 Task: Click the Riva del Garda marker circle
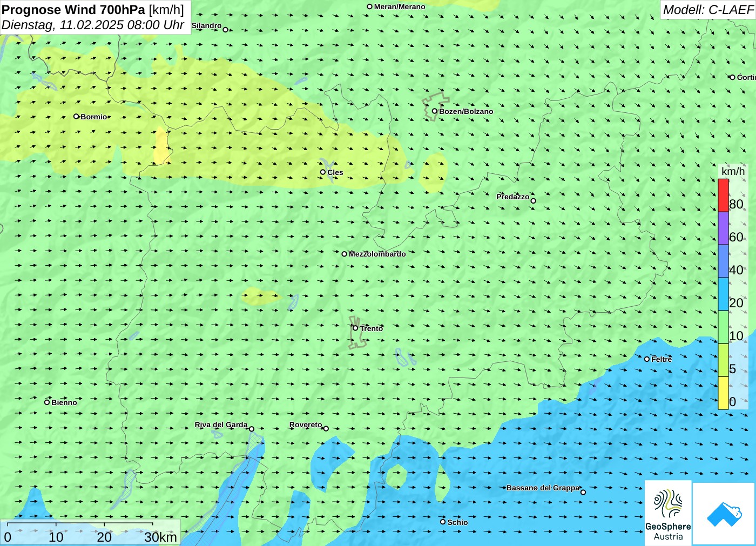[x=252, y=429]
